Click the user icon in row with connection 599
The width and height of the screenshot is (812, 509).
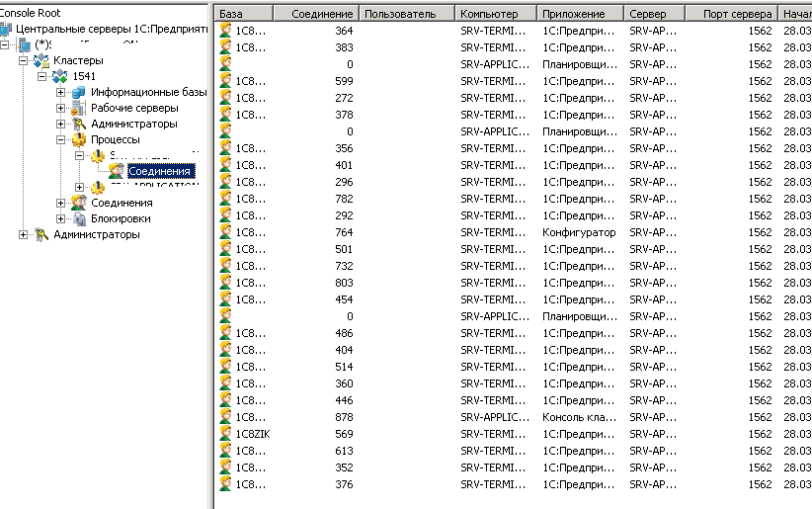225,81
